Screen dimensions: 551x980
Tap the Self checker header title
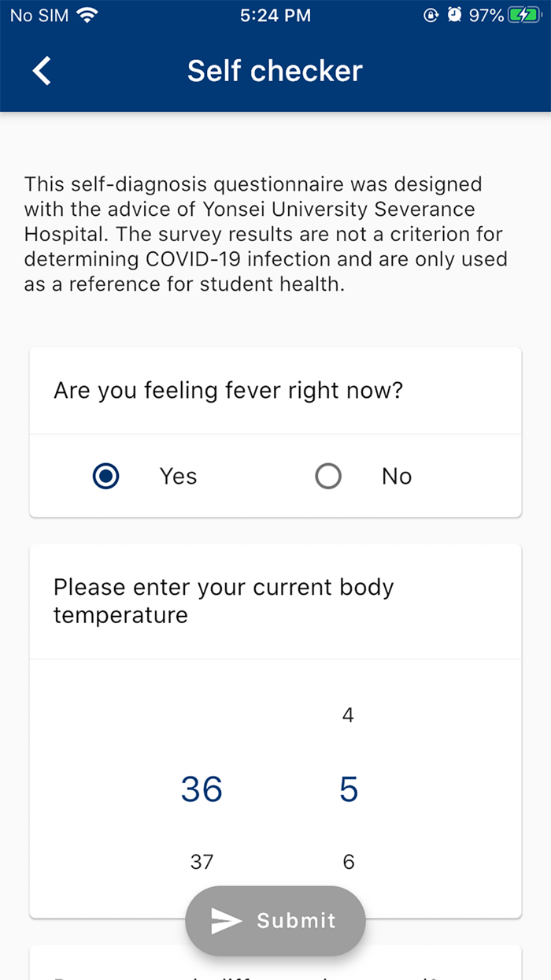(x=275, y=71)
